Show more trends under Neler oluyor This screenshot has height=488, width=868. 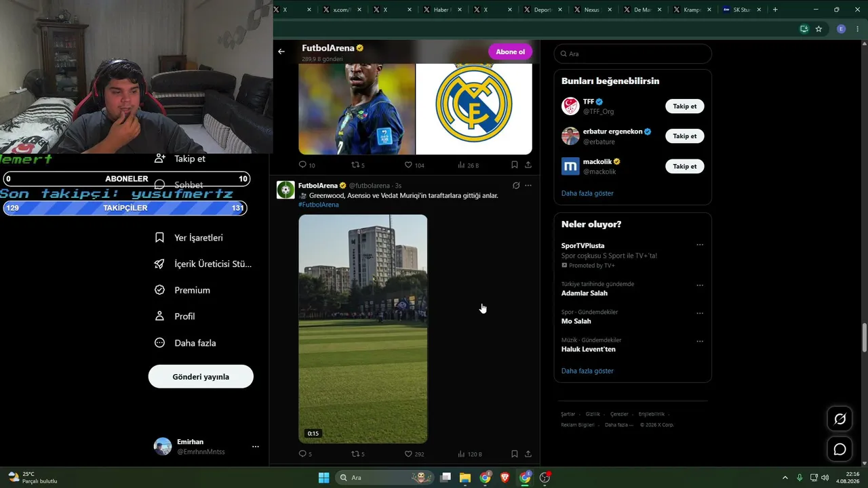click(x=587, y=371)
